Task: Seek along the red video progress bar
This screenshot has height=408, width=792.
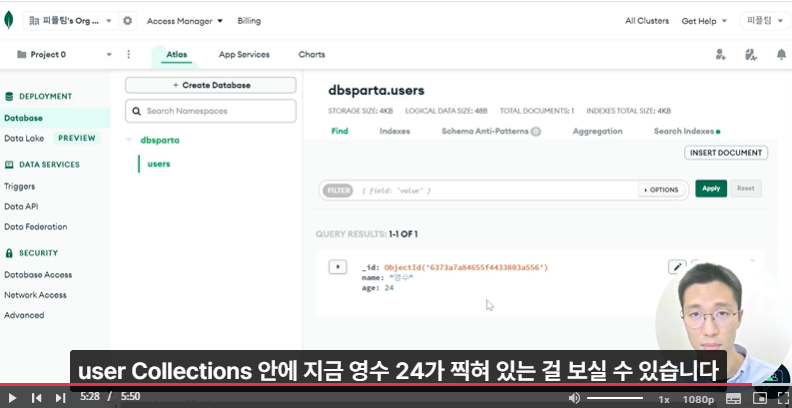Action: 396,384
